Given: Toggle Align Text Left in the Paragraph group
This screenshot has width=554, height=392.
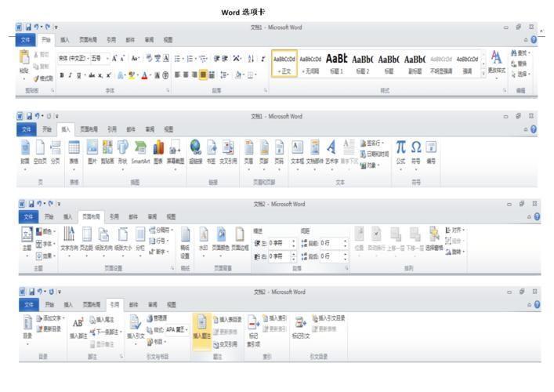Looking at the screenshot, I should click(177, 75).
